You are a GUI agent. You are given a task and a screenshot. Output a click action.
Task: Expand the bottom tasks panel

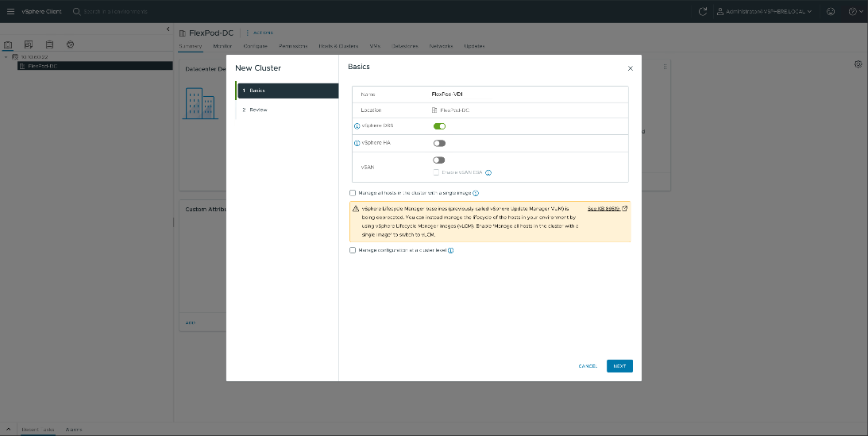click(9, 430)
